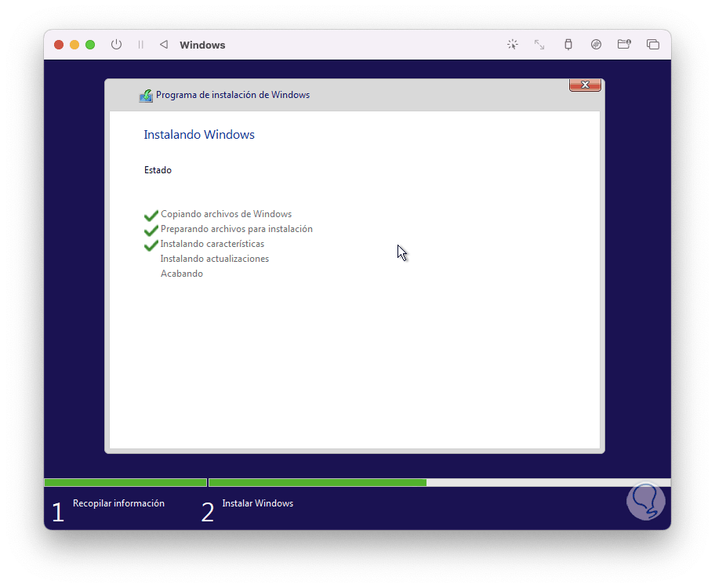Click checkmark beside 'Instalando características'
This screenshot has width=715, height=588.
tap(151, 245)
